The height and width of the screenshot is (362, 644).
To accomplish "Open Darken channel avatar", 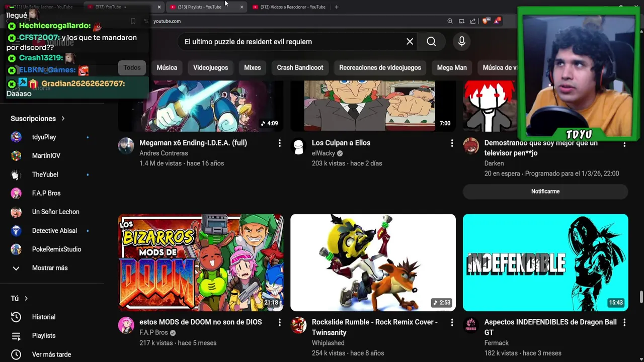I will point(471,146).
